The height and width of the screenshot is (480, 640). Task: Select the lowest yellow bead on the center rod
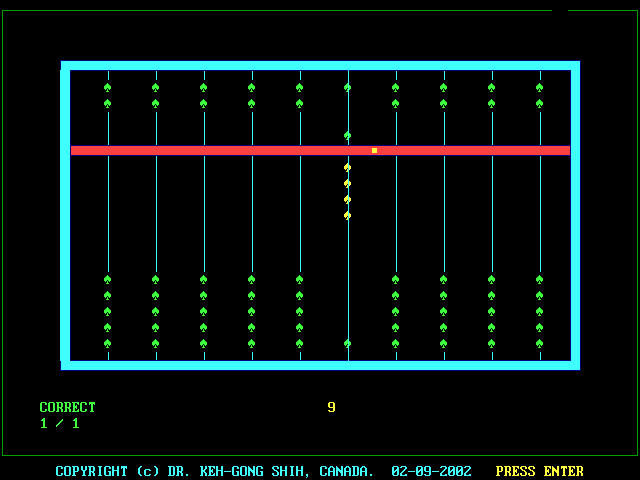347,216
